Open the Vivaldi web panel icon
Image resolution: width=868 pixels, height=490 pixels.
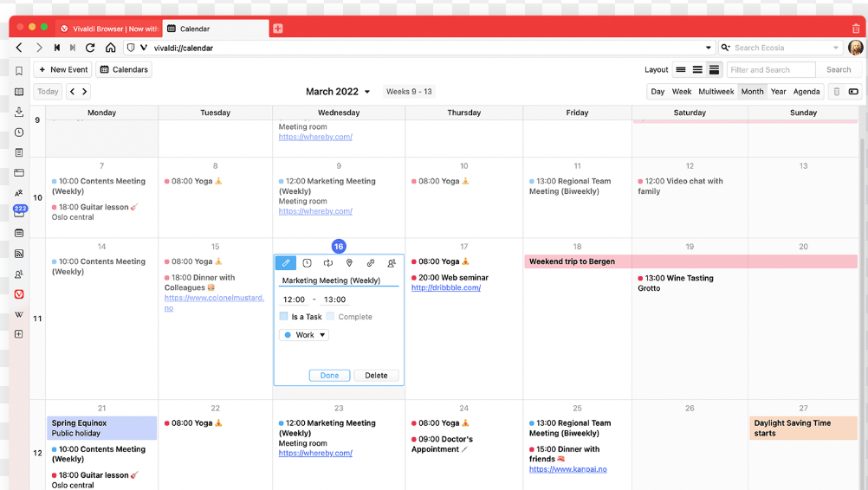[x=19, y=294]
